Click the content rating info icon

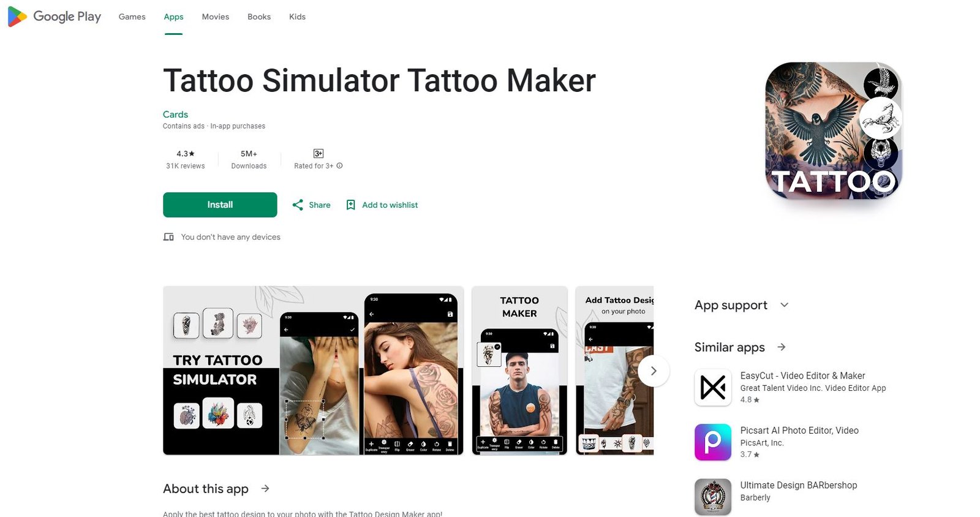(x=340, y=166)
